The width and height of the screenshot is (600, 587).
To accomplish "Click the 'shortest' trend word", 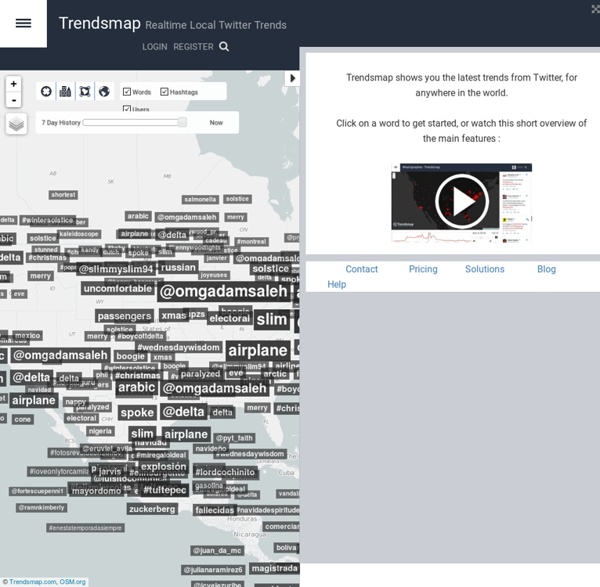I will [x=63, y=195].
